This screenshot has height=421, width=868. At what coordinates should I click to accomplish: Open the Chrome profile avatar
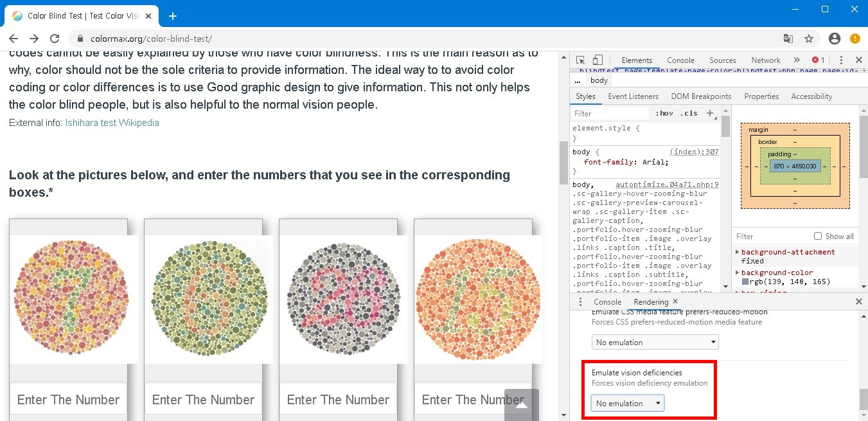835,39
